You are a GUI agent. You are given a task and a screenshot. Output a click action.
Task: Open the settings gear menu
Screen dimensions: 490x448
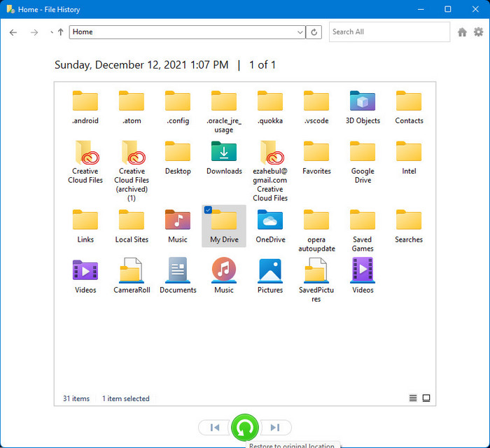tap(478, 32)
